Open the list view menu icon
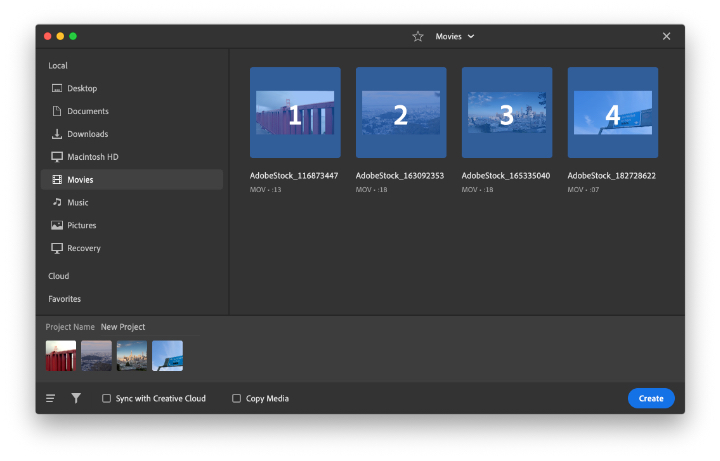 pos(51,398)
